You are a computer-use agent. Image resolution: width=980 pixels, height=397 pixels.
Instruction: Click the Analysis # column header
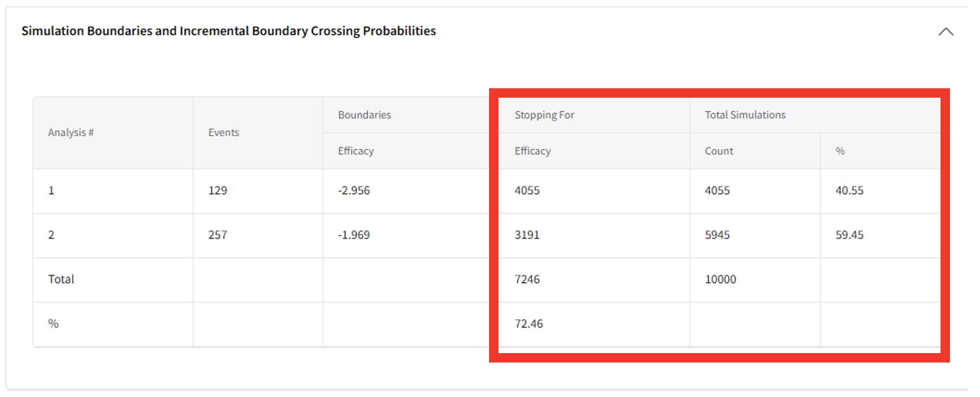(71, 133)
